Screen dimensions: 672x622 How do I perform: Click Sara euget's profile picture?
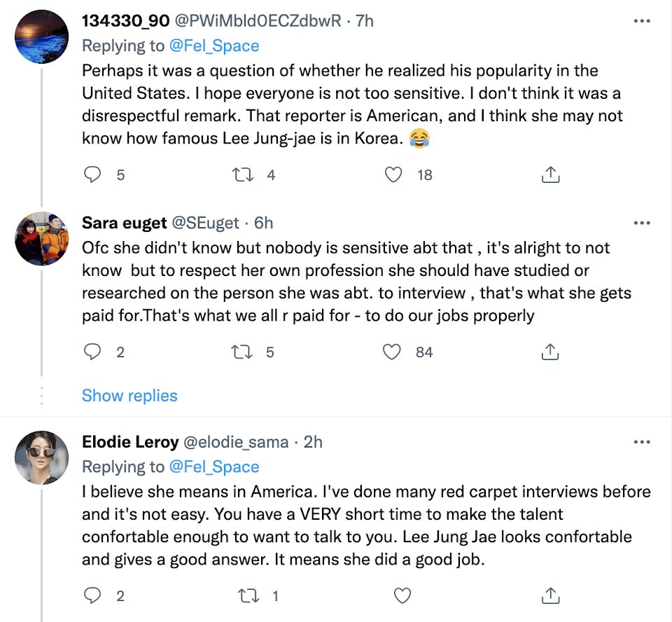point(42,238)
